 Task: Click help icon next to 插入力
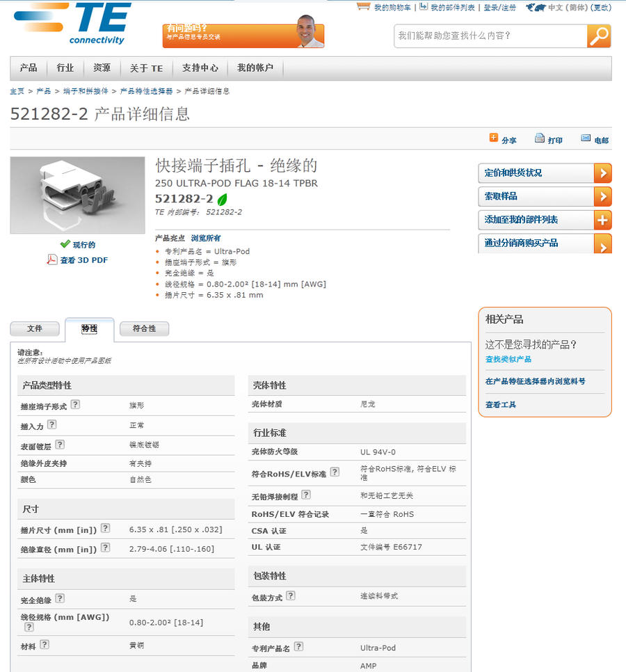[52, 424]
